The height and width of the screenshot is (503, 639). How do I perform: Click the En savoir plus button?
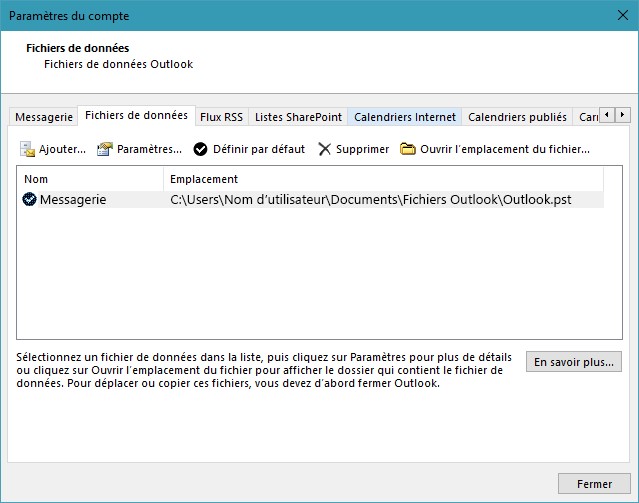point(575,362)
